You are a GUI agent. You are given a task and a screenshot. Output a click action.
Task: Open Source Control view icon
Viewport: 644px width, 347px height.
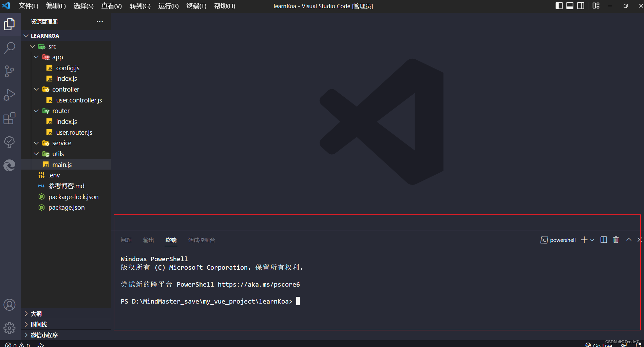click(10, 71)
